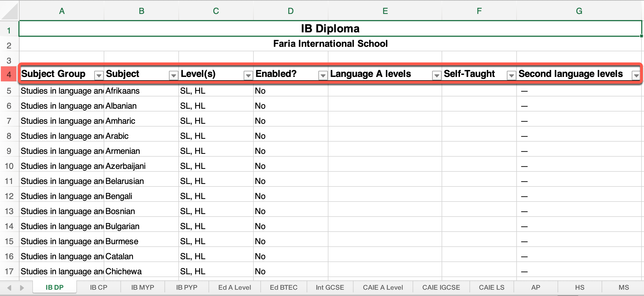Open the Level(s) filter dropdown
This screenshot has width=644, height=296.
(248, 75)
